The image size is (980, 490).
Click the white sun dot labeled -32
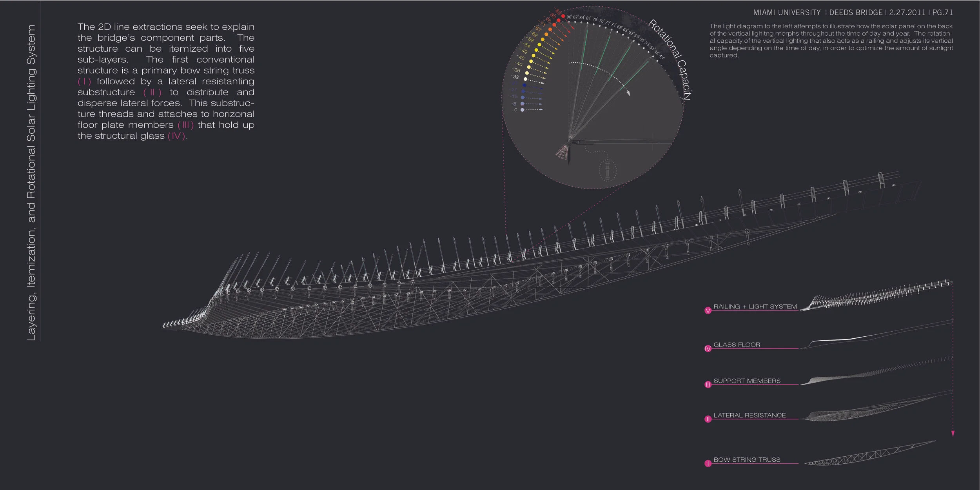[526, 79]
